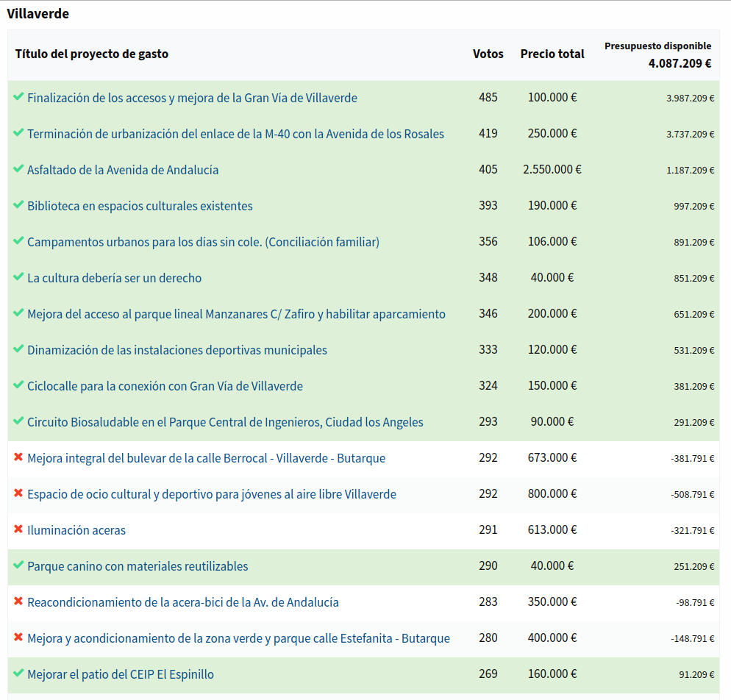The image size is (731, 700).
Task: Click green check beside Mejorar el patio CEIP
Action: tap(18, 673)
